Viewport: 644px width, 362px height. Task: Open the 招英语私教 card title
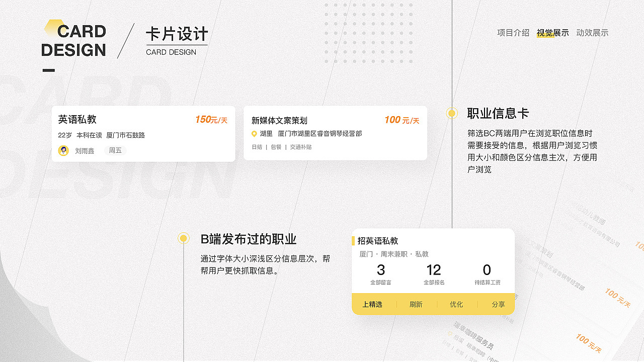378,241
